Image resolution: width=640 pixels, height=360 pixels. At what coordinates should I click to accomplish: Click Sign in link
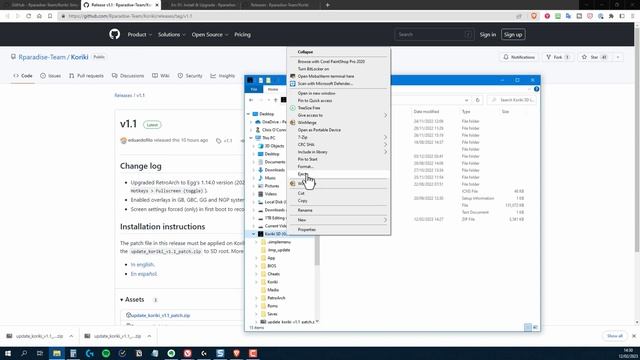pos(488,35)
